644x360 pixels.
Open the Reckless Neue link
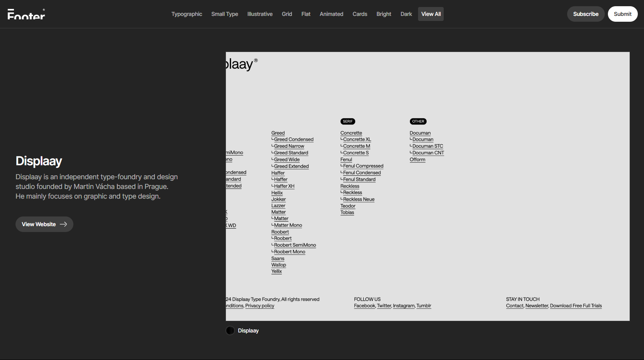pyautogui.click(x=359, y=199)
